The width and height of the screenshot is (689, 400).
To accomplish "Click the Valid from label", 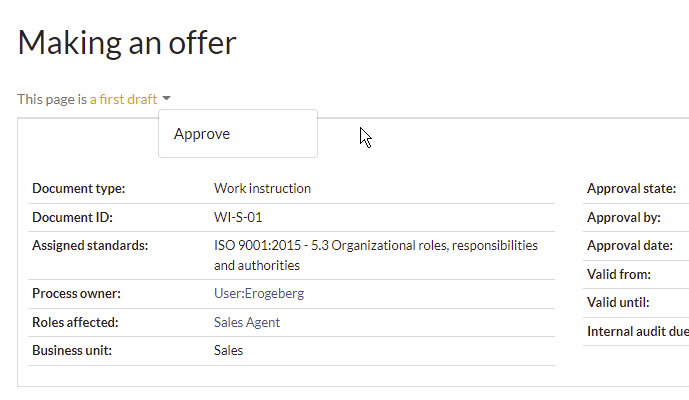I will pyautogui.click(x=619, y=274).
